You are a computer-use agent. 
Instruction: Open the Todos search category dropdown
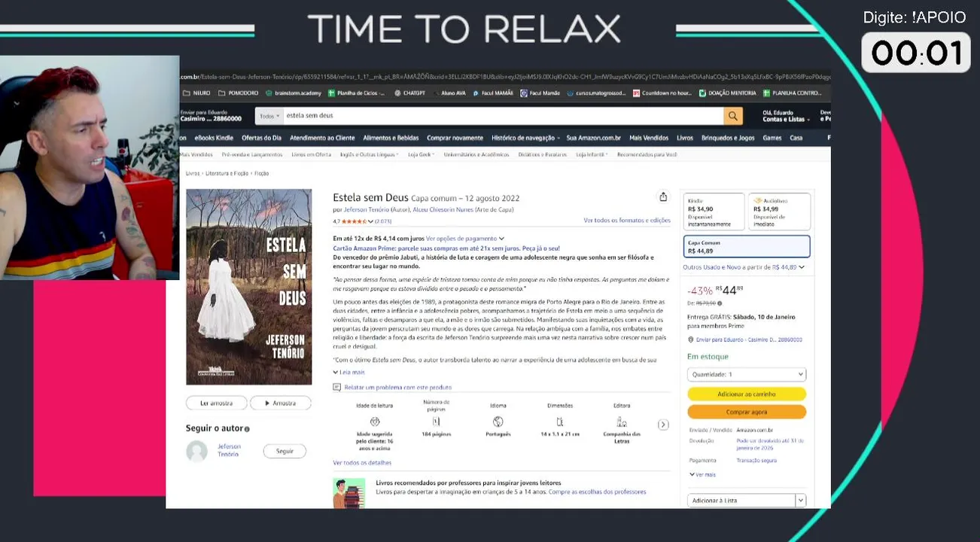(x=269, y=116)
